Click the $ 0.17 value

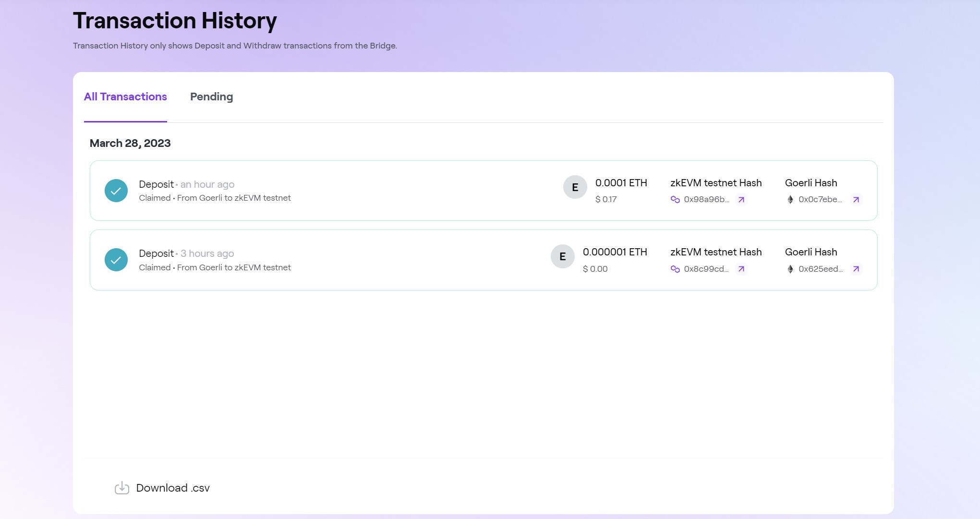pos(606,199)
